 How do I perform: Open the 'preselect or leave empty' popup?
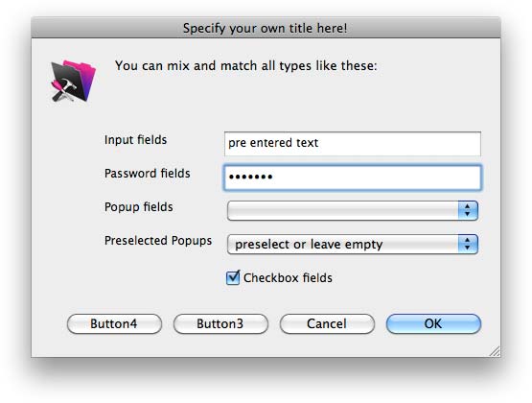(x=353, y=244)
